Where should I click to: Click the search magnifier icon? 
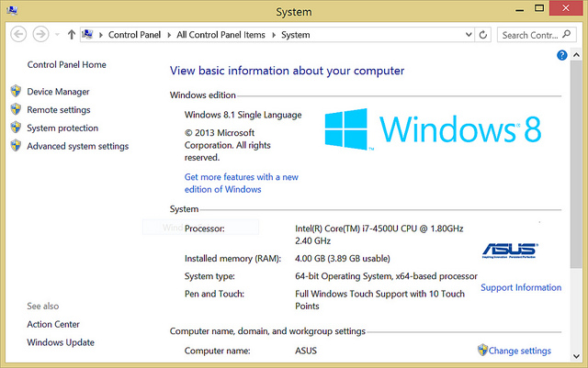coord(567,35)
